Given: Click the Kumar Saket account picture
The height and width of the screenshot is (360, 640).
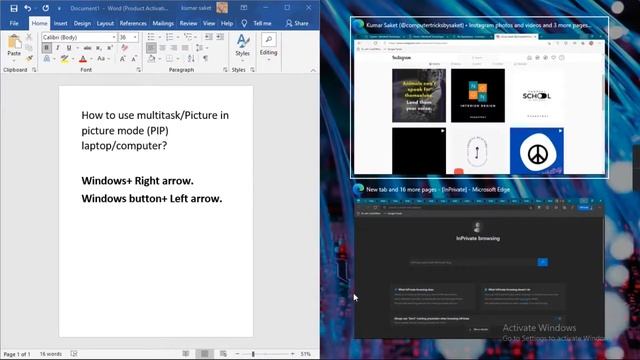Looking at the screenshot, I should point(222,8).
